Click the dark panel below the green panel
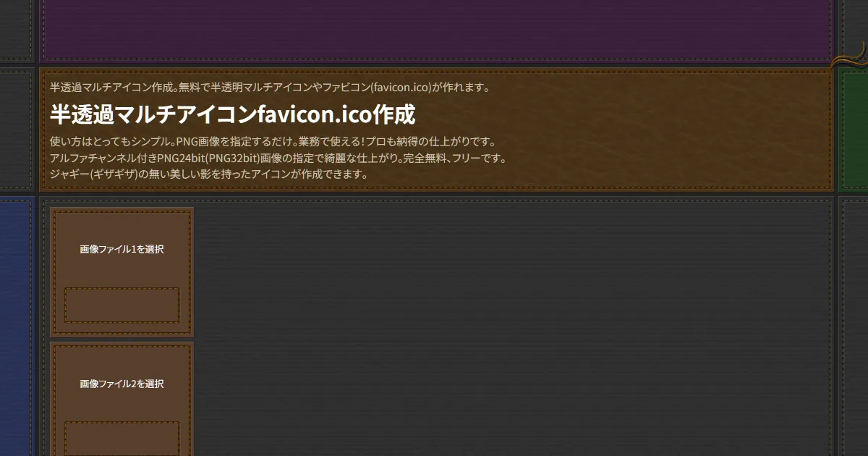 (854, 326)
